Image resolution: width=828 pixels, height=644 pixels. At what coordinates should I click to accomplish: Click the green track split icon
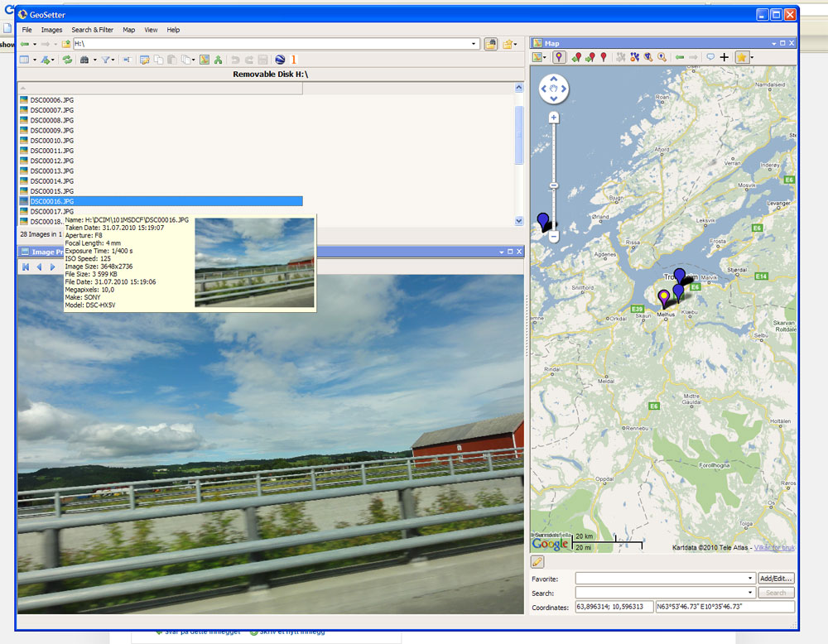(218, 60)
